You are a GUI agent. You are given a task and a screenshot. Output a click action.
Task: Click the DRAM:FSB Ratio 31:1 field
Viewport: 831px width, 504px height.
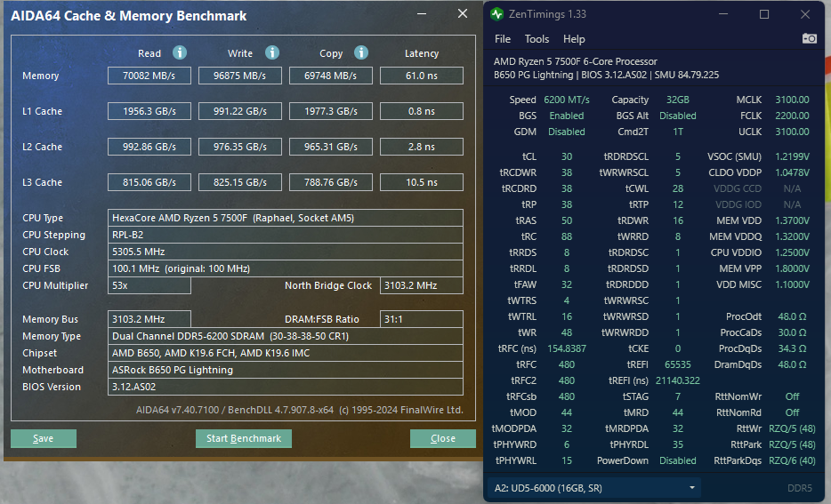coord(422,319)
